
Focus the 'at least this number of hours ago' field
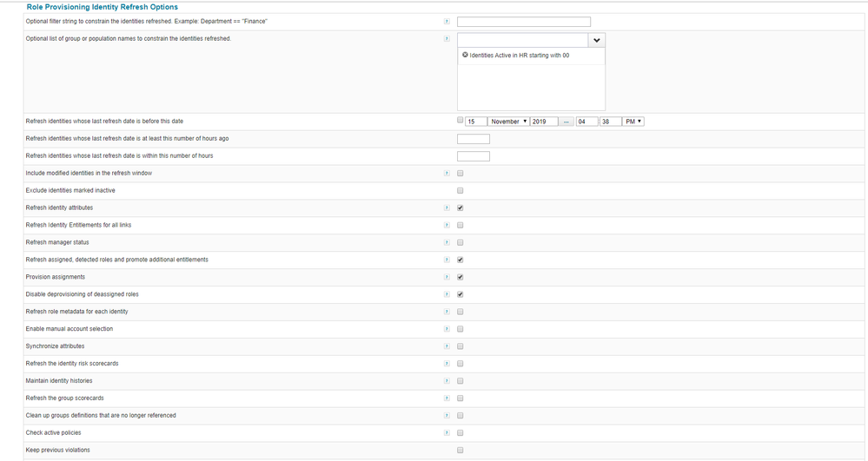coord(473,139)
